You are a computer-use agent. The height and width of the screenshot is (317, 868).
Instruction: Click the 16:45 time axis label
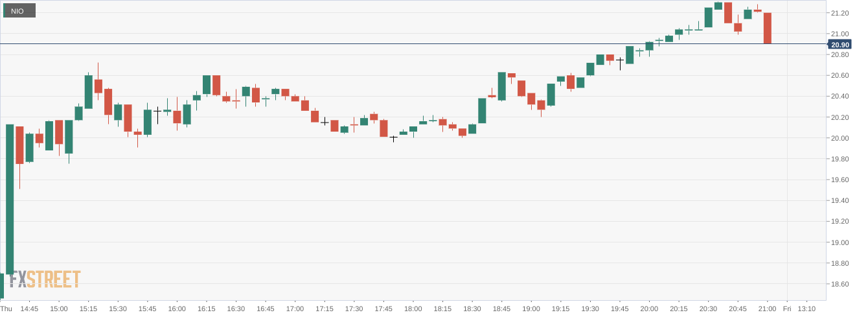tap(266, 309)
